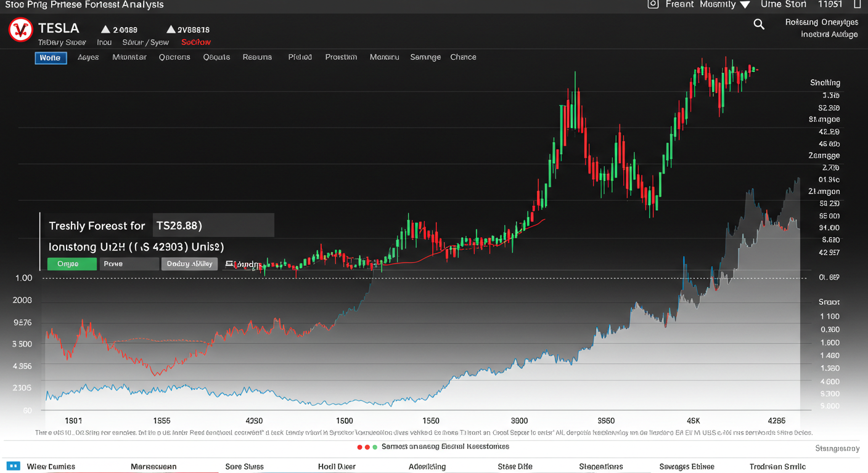Open the Trodraen Smilc bottom tab

pyautogui.click(x=777, y=466)
